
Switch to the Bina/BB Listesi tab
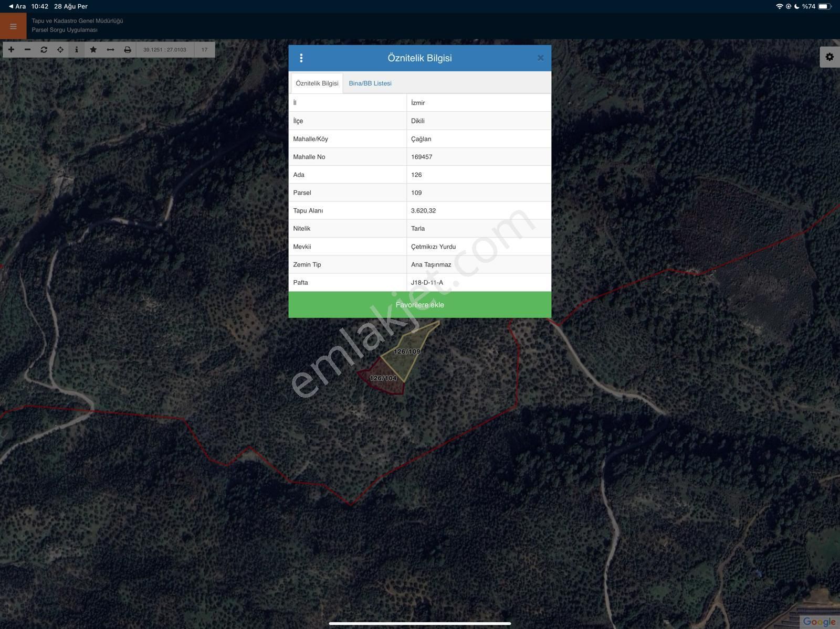coord(370,83)
